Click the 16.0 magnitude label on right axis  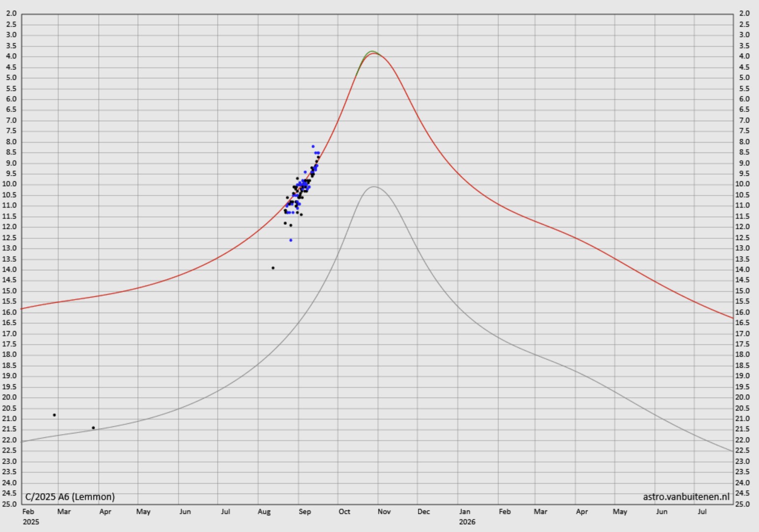point(743,312)
